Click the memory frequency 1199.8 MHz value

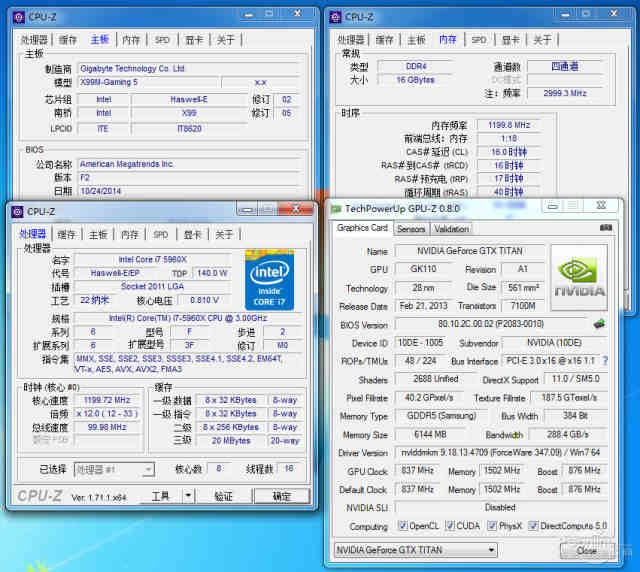coord(509,125)
